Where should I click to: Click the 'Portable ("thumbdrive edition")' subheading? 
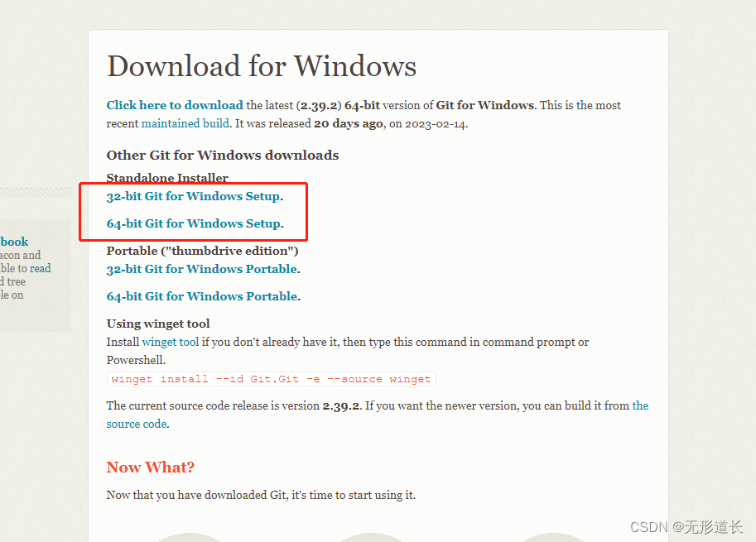[203, 251]
